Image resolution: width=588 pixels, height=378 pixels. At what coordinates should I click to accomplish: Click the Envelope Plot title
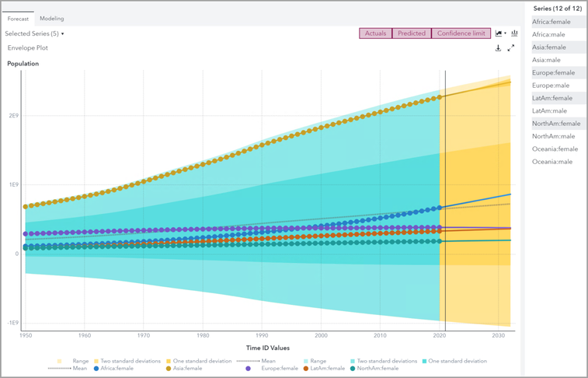28,48
